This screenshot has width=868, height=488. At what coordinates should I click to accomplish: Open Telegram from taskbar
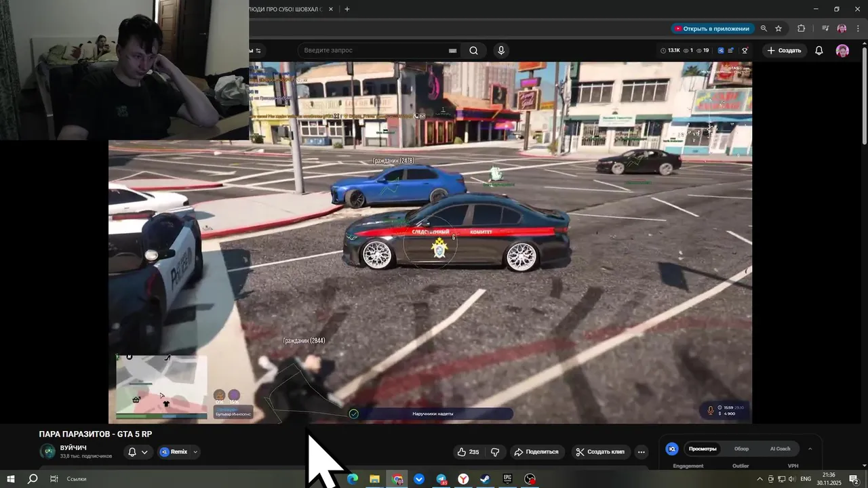point(441,479)
